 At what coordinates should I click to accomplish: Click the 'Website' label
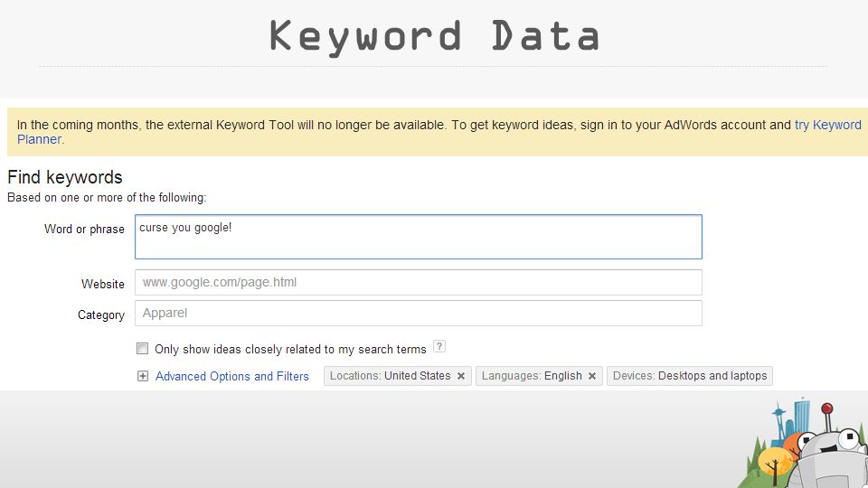[103, 285]
